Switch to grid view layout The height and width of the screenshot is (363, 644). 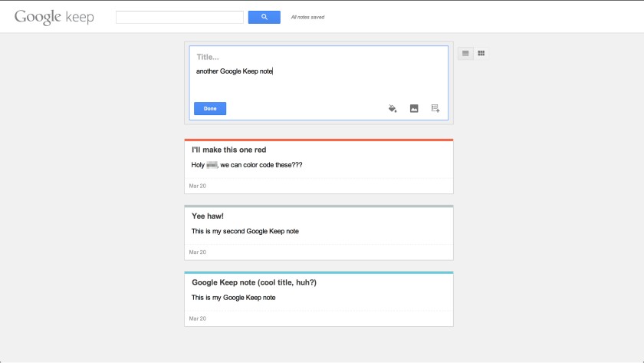click(x=481, y=54)
